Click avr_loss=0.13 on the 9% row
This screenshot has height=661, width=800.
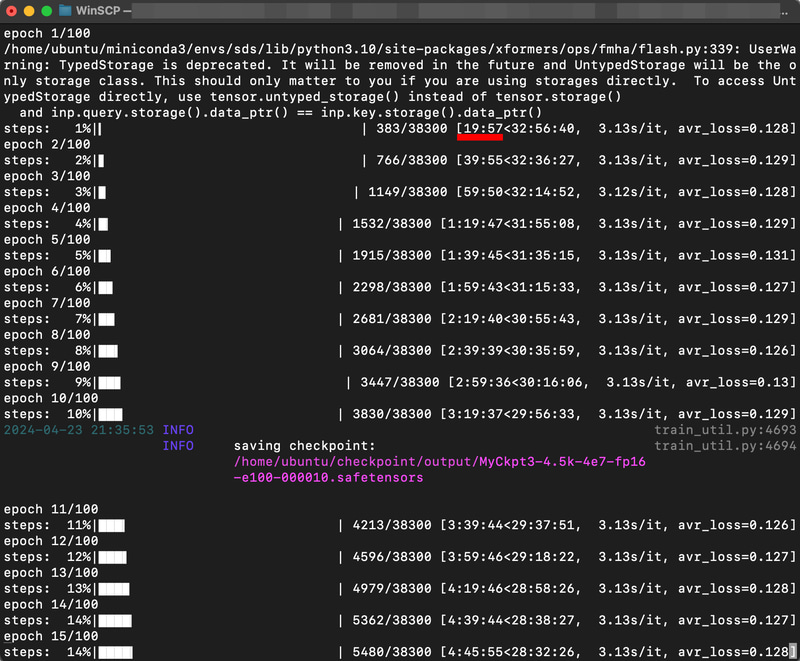[738, 383]
